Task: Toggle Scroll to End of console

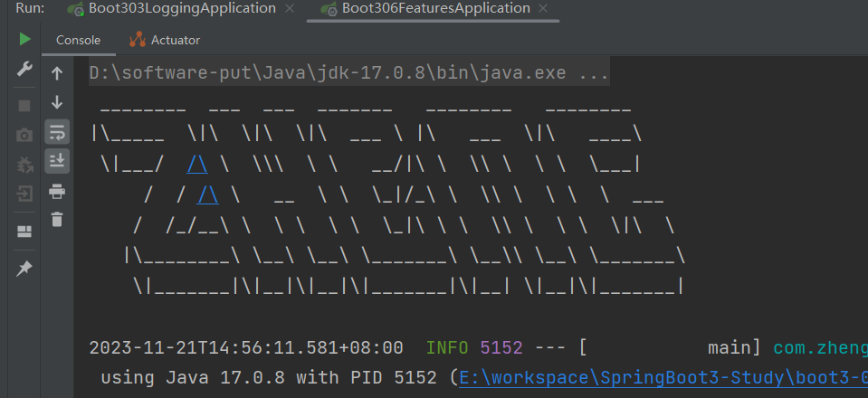Action: 57,161
